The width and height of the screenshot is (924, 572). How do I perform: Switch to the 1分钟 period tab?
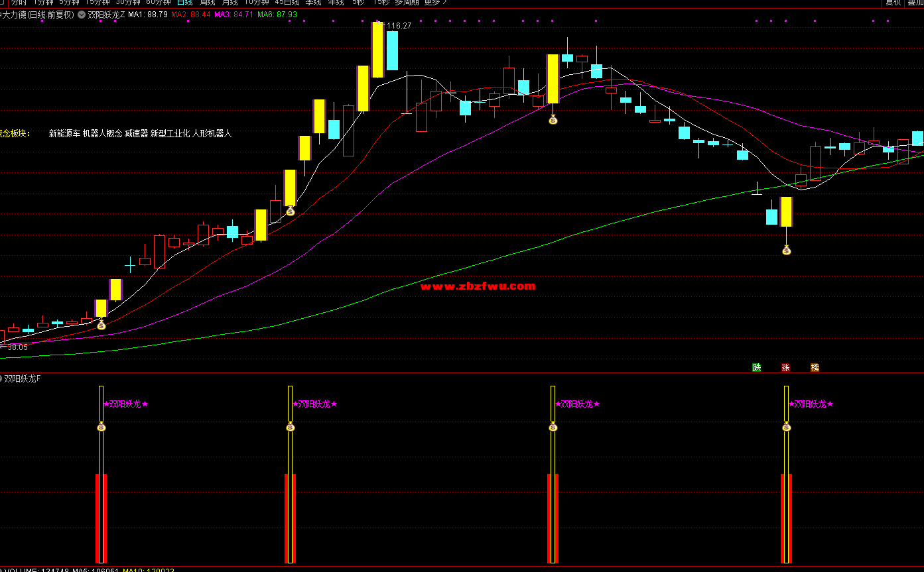tap(43, 3)
